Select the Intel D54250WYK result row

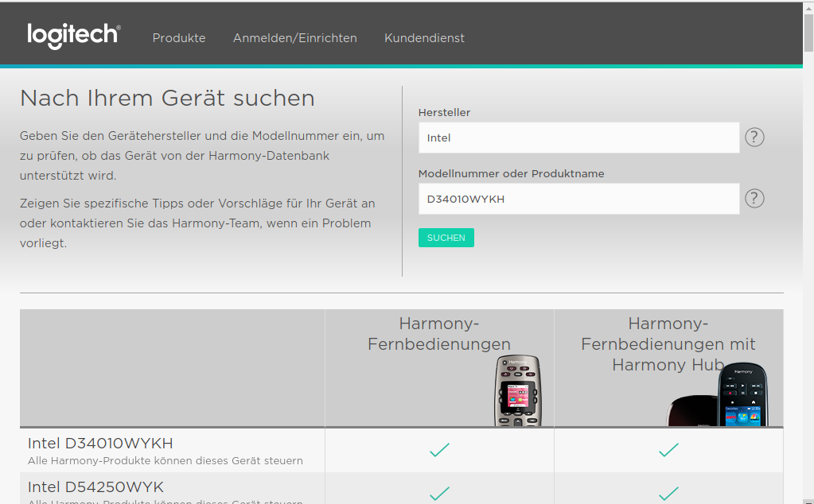tap(401, 488)
